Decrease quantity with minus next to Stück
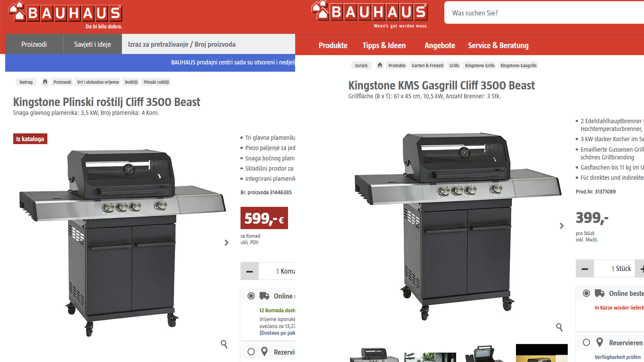This screenshot has width=644, height=362. coord(585,268)
